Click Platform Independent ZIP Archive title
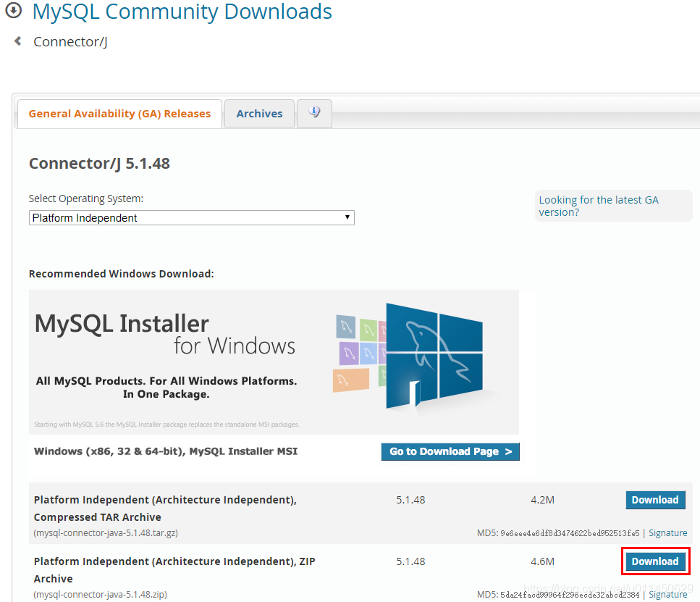 174,570
